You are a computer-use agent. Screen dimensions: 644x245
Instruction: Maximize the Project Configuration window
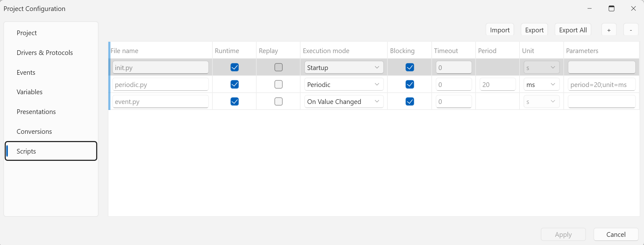(x=611, y=8)
